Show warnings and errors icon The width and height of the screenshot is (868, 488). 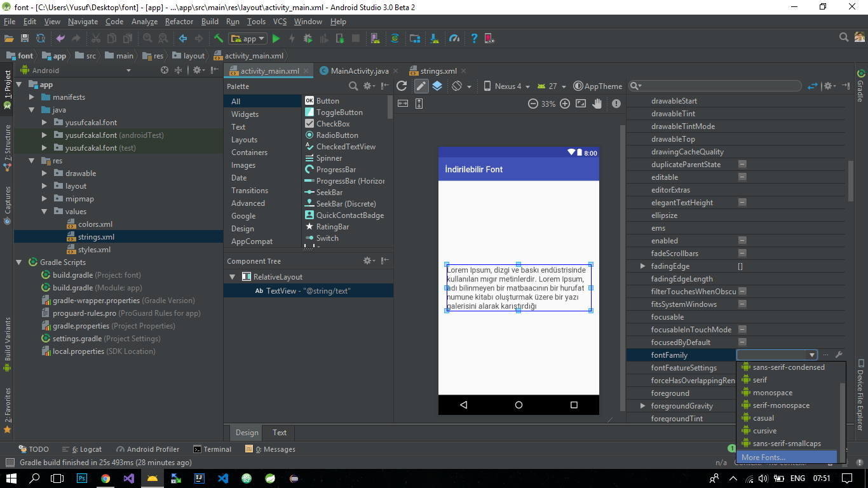[x=616, y=104]
